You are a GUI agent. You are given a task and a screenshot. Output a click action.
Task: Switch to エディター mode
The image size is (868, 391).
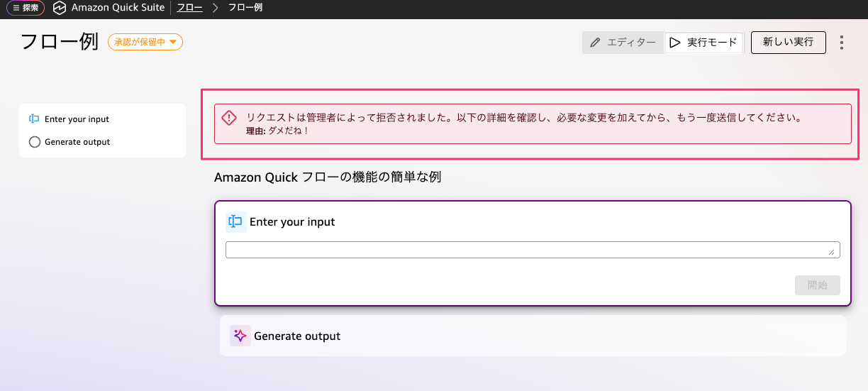coord(623,43)
